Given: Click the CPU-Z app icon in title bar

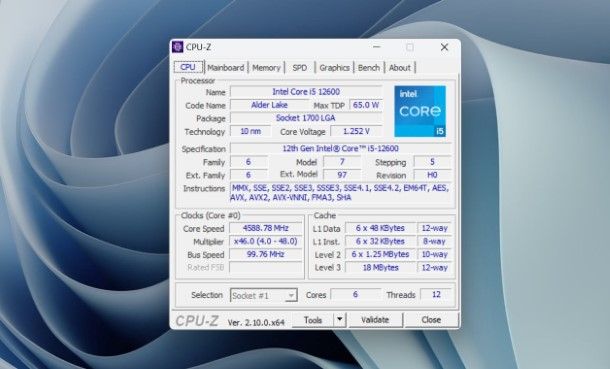Looking at the screenshot, I should pyautogui.click(x=177, y=47).
